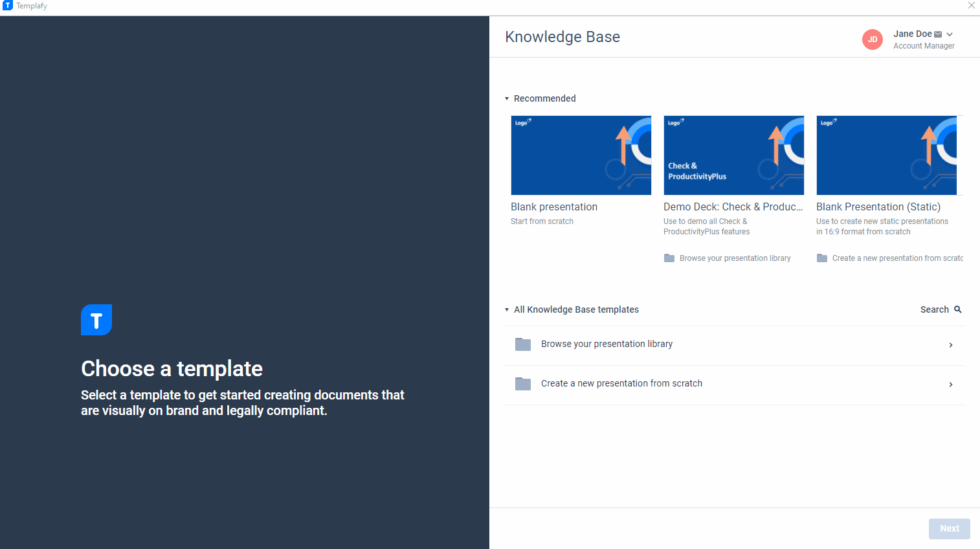Expand chevron on Create a new presentation row
Screen dimensions: 980x549
tap(951, 385)
